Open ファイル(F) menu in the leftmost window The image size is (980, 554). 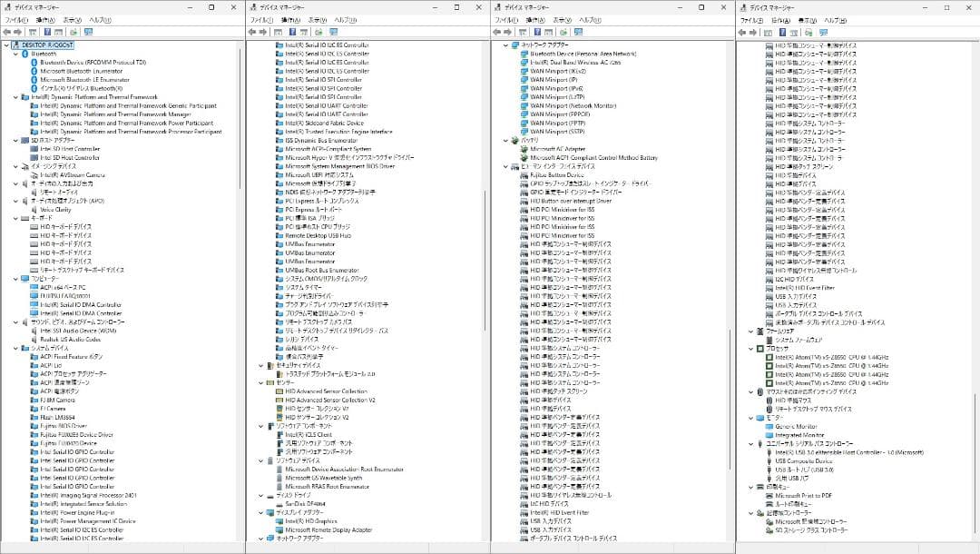tap(15, 19)
